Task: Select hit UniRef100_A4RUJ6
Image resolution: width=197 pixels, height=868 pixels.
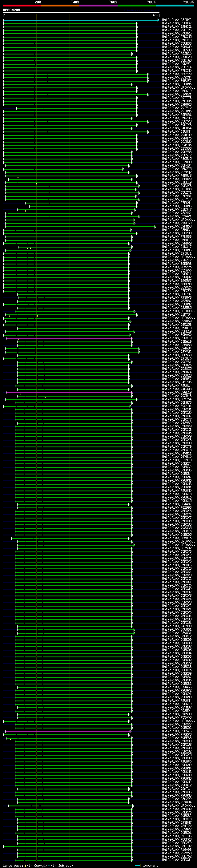Action: (x=177, y=176)
